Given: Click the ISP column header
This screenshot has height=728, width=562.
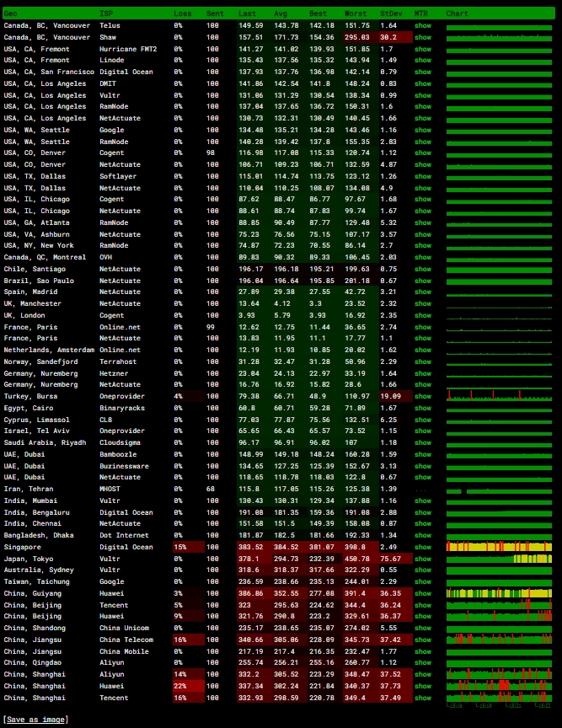Looking at the screenshot, I should [106, 13].
